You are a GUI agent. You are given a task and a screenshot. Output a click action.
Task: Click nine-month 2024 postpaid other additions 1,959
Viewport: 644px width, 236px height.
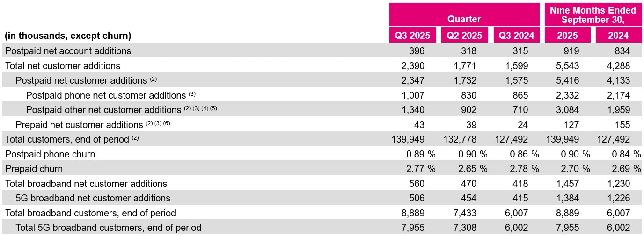tap(618, 110)
